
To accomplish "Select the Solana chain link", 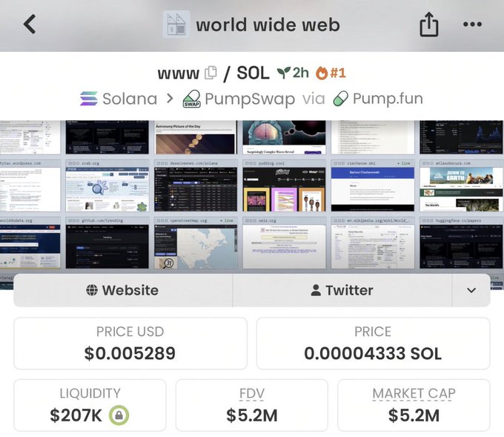I will coord(119,99).
